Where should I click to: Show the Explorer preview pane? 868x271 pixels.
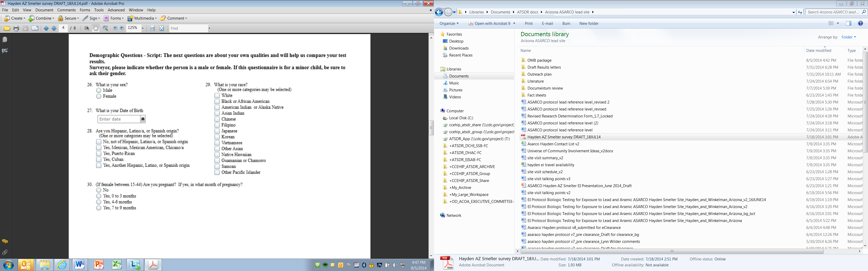tap(848, 23)
